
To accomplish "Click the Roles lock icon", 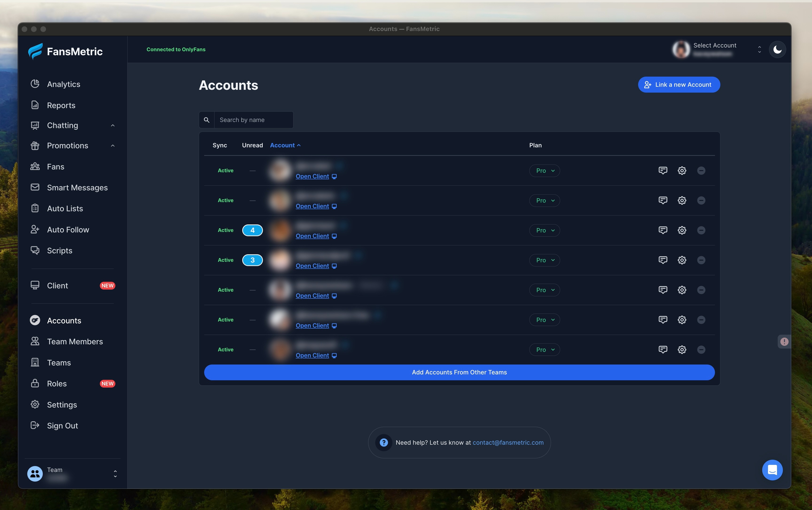I will pyautogui.click(x=35, y=384).
